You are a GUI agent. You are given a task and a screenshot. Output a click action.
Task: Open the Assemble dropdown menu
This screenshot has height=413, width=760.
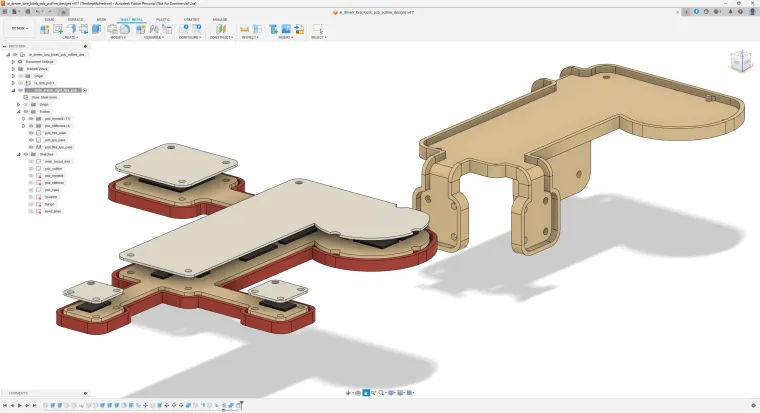pos(152,37)
